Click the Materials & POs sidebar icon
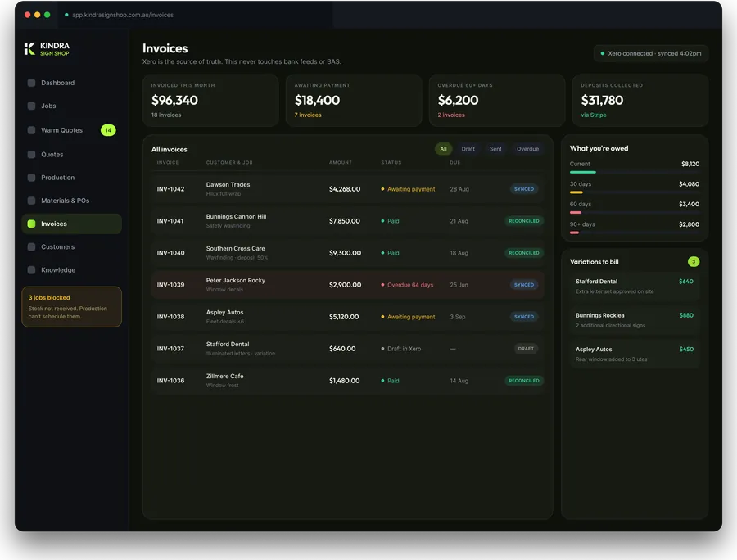The height and width of the screenshot is (560, 737). click(31, 201)
